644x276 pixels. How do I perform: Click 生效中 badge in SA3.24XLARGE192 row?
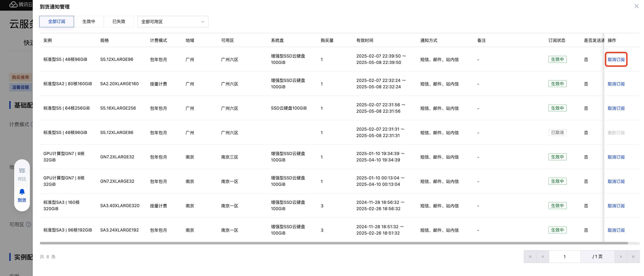(557, 230)
